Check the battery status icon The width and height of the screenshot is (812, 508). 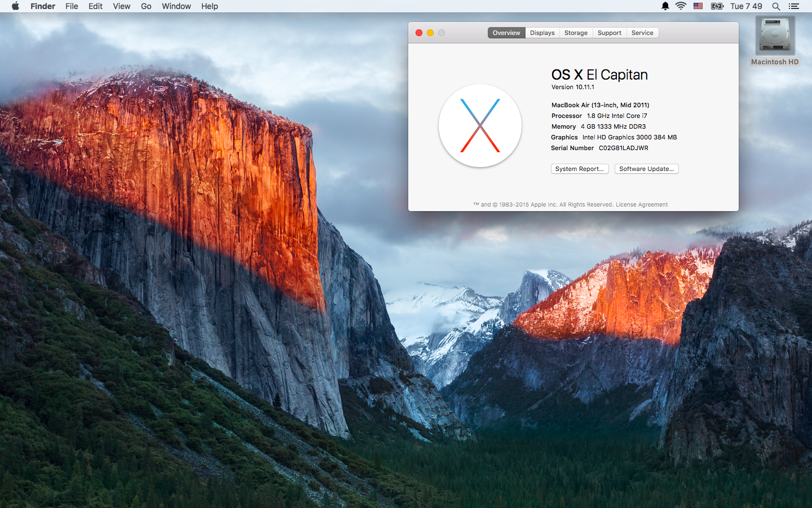click(x=717, y=6)
